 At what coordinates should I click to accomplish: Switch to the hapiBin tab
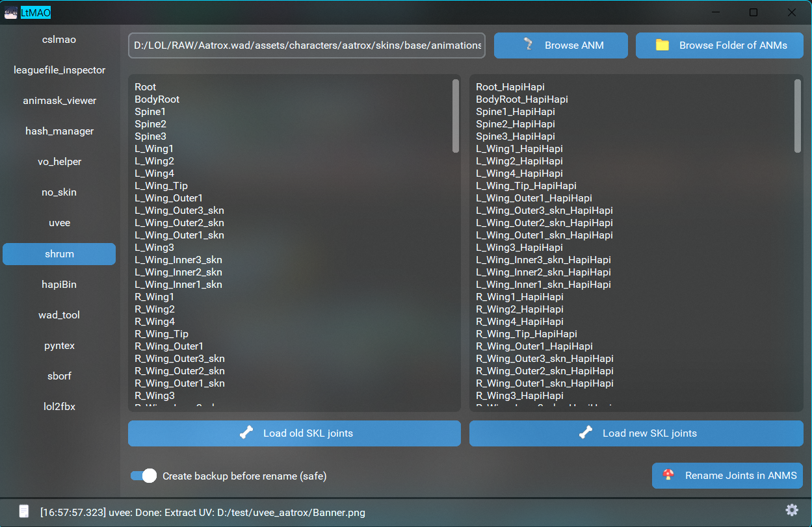(x=59, y=285)
